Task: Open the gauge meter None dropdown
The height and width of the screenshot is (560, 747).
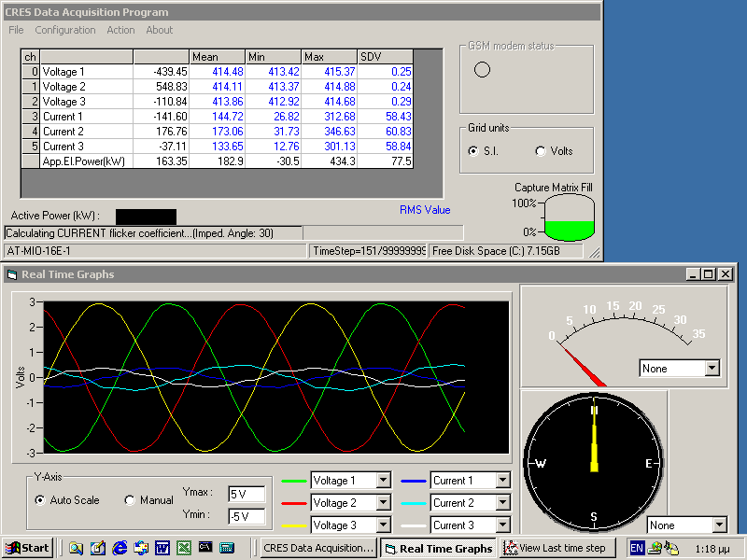Action: pos(712,369)
